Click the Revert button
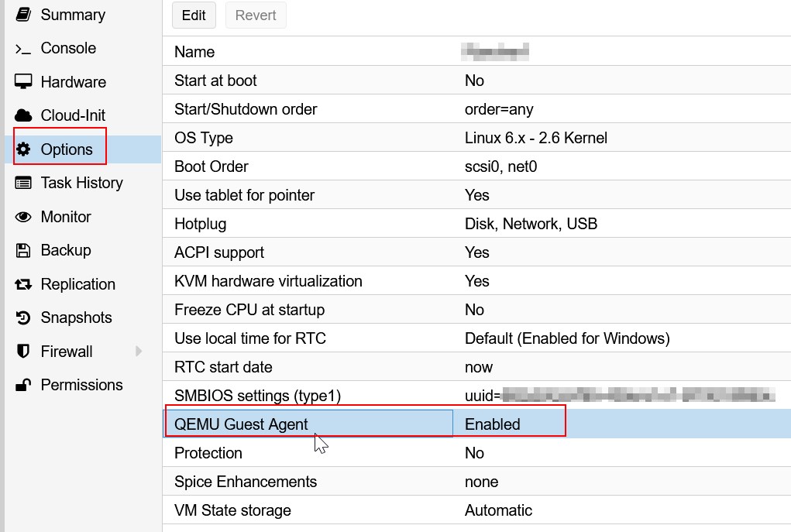Screen dimensions: 791x532 (256, 15)
